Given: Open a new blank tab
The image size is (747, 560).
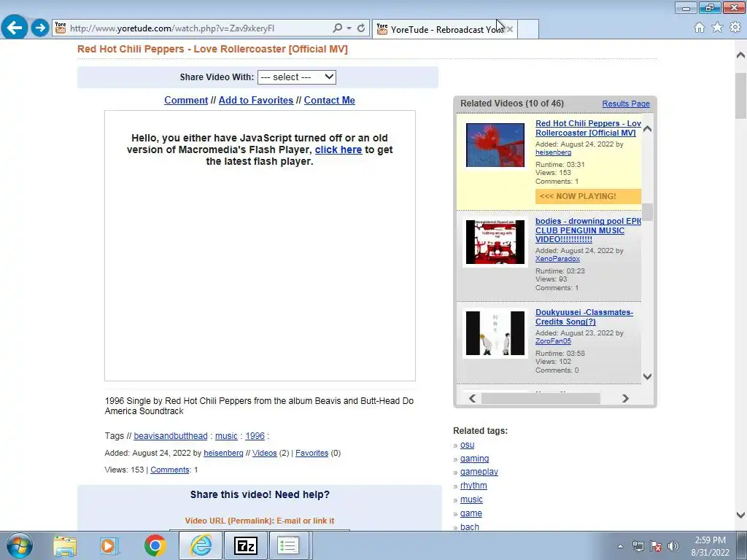Looking at the screenshot, I should (528, 29).
